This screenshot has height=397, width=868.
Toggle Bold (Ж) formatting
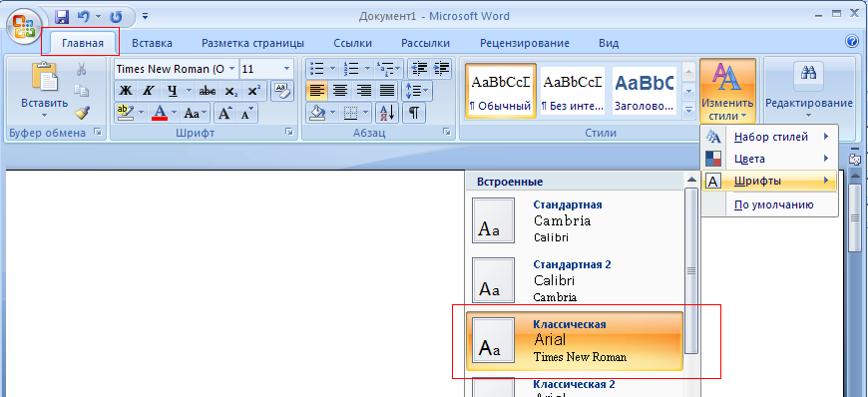(126, 91)
